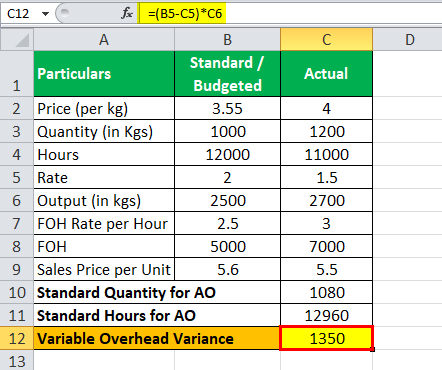Select row 4 header
Image resolution: width=442 pixels, height=370 pixels.
click(x=17, y=154)
